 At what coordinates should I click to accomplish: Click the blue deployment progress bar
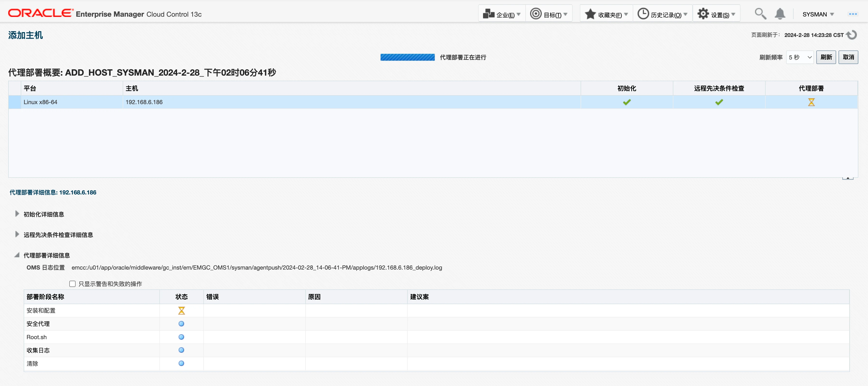point(407,57)
